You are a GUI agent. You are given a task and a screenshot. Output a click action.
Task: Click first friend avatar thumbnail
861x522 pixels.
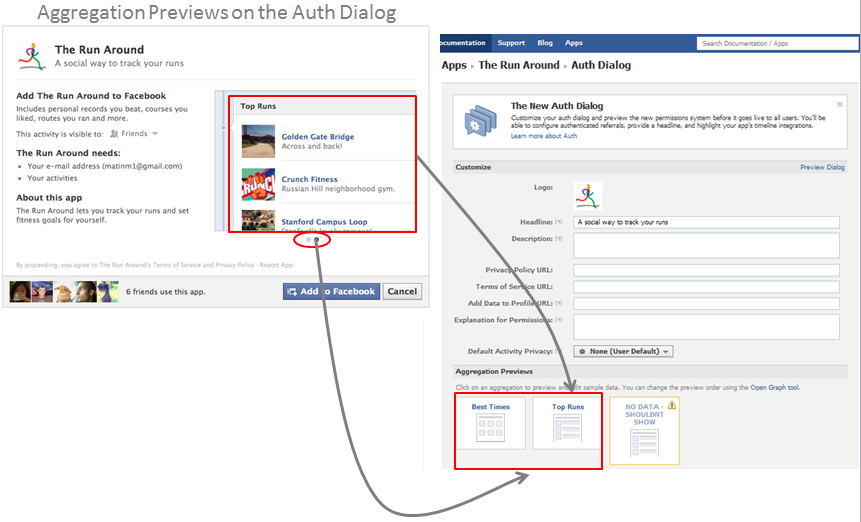pyautogui.click(x=20, y=291)
